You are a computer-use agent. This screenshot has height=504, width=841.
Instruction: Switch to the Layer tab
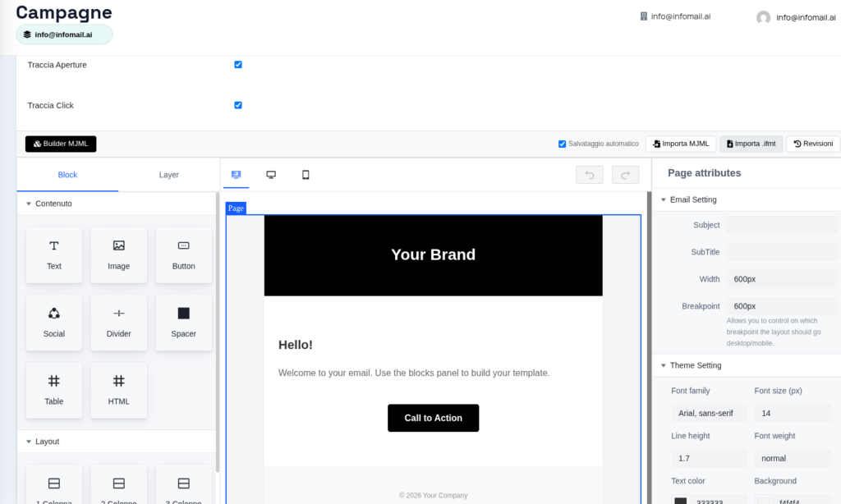point(169,175)
